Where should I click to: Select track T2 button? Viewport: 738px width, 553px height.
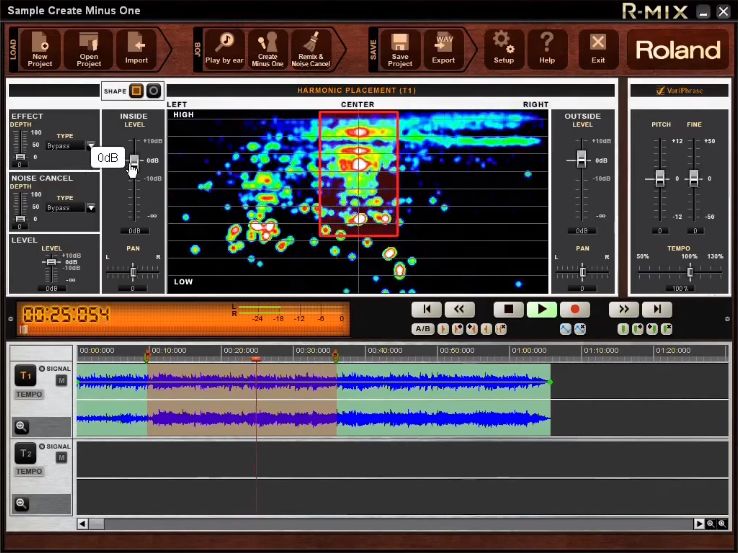25,453
